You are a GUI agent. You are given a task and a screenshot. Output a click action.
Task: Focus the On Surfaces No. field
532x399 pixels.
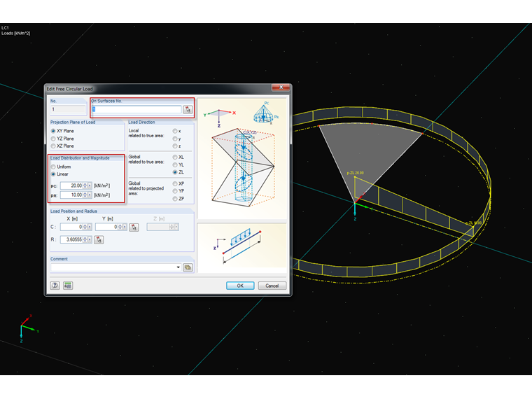pos(136,109)
